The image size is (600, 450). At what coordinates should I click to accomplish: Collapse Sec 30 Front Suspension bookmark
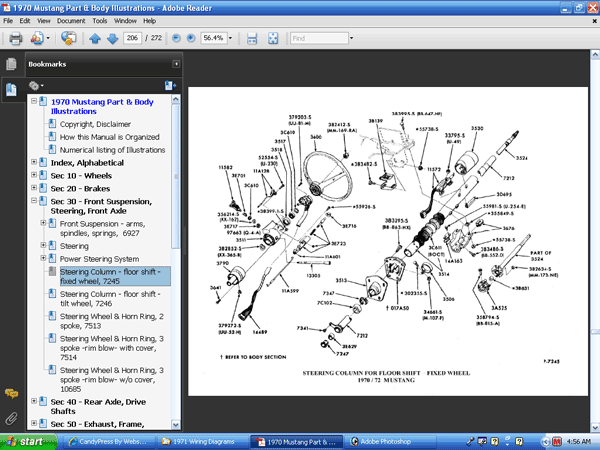click(34, 201)
